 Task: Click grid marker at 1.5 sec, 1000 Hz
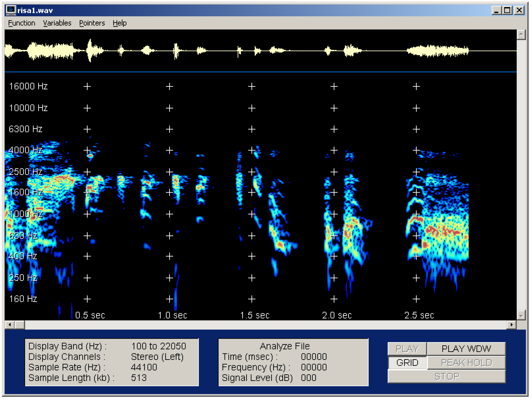point(252,214)
